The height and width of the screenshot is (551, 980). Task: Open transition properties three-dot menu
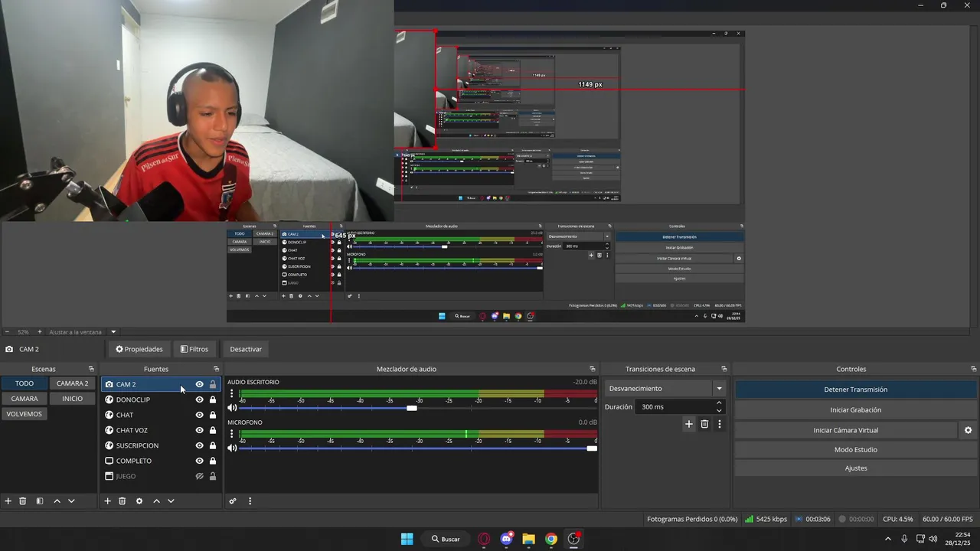tap(719, 424)
